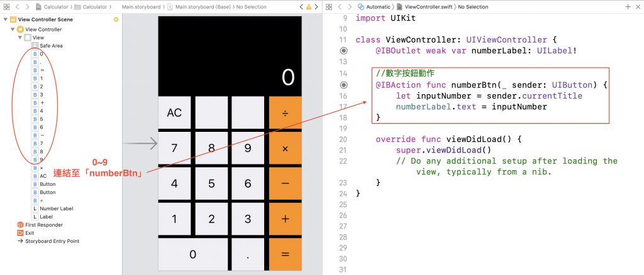The image size is (644, 275).
Task: Select ViewController.swift breadcrumb
Action: [425, 7]
